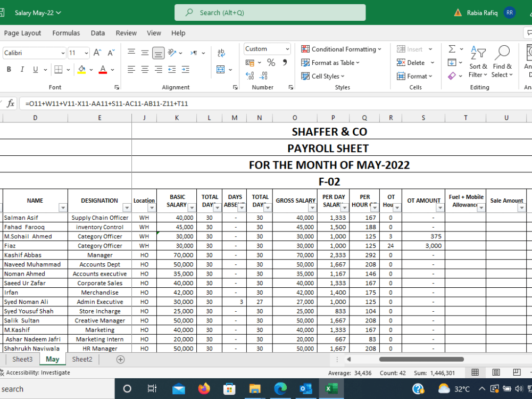
Task: Align text left
Action: click(x=131, y=70)
